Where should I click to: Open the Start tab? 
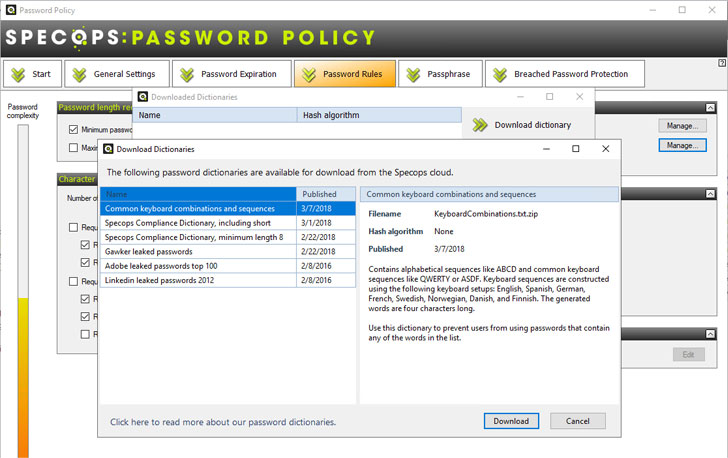(x=32, y=74)
